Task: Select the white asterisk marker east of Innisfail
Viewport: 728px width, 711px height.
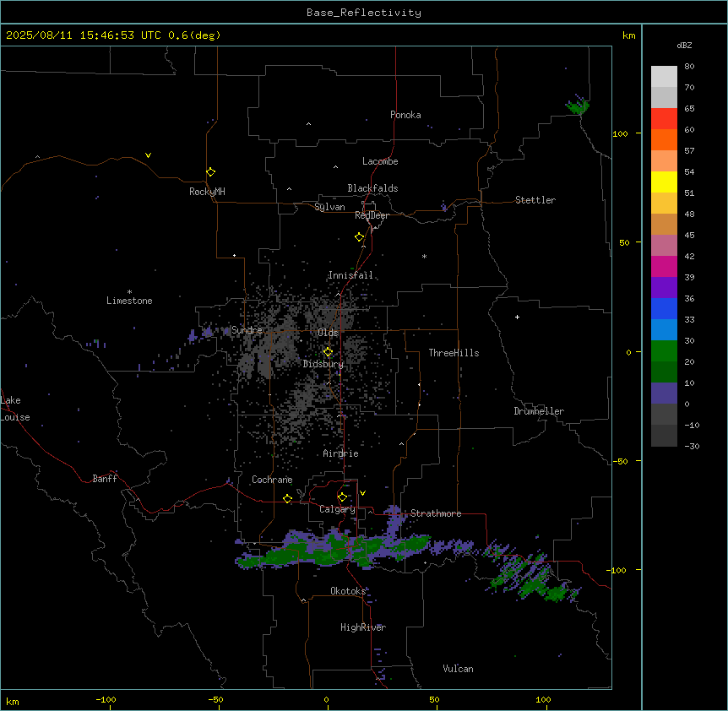Action: (424, 256)
